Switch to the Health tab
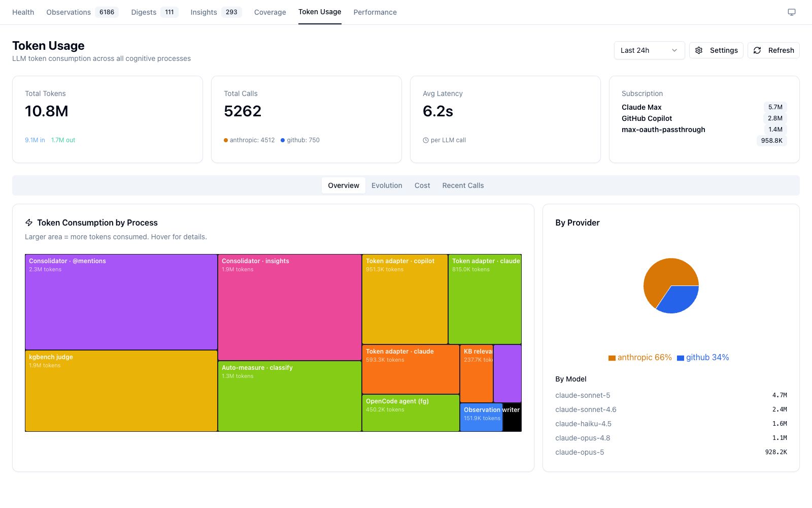This screenshot has height=508, width=812. pyautogui.click(x=23, y=12)
